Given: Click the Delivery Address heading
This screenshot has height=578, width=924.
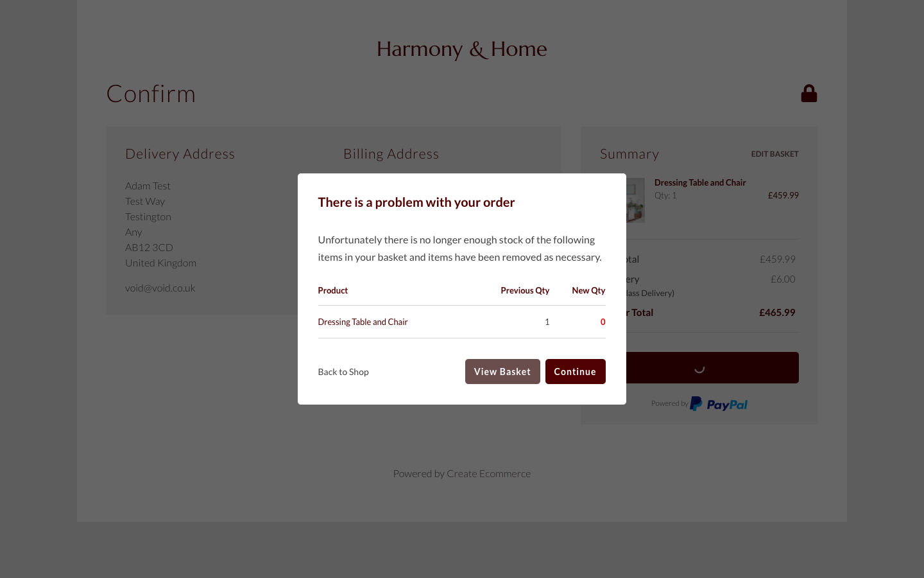Looking at the screenshot, I should click(x=180, y=154).
